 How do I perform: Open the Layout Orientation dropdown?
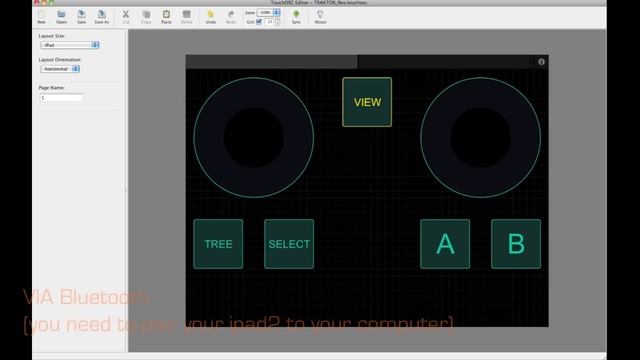click(x=60, y=69)
